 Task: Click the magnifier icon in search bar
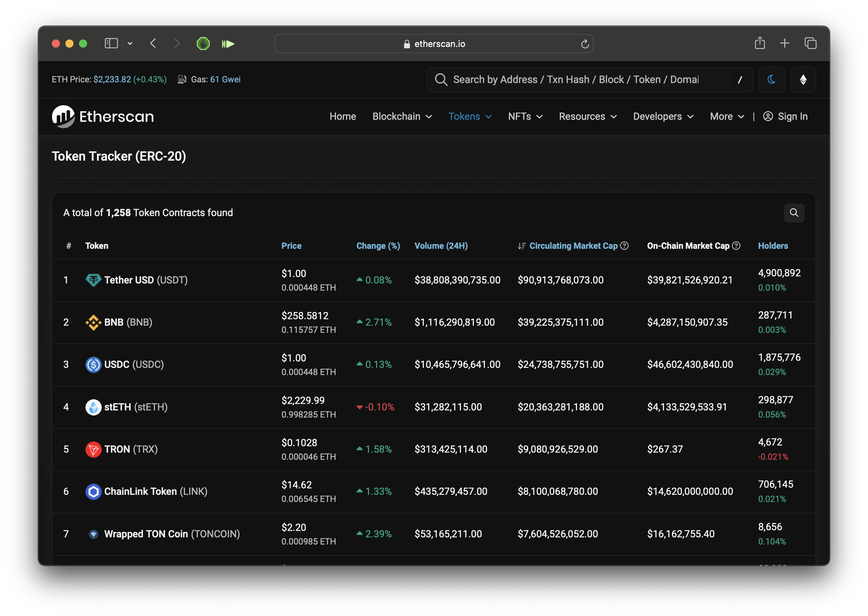(x=441, y=79)
